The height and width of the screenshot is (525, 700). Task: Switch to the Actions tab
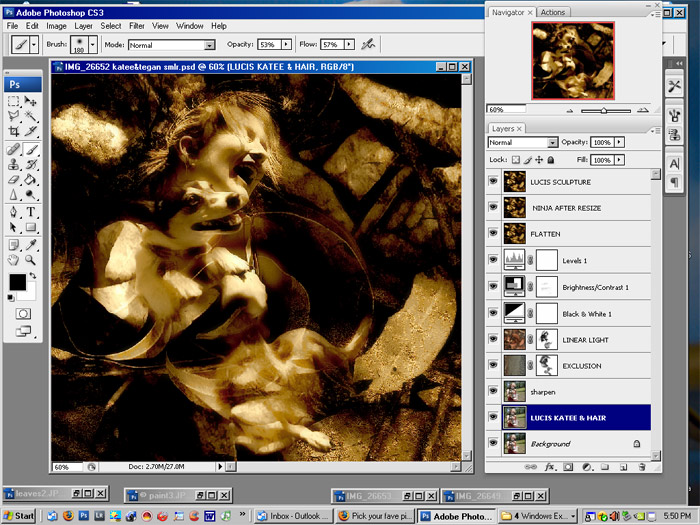553,12
